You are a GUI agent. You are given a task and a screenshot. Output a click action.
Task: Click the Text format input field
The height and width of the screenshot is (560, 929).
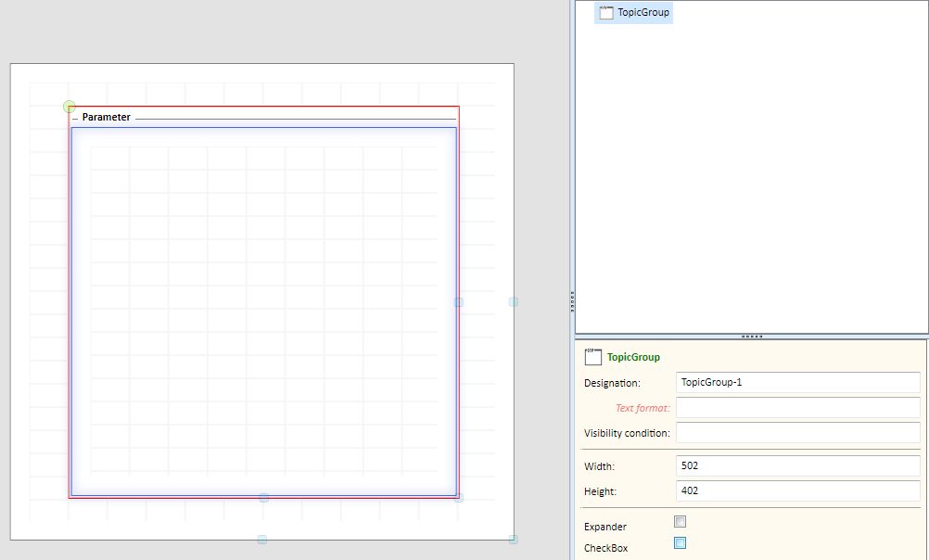point(797,408)
